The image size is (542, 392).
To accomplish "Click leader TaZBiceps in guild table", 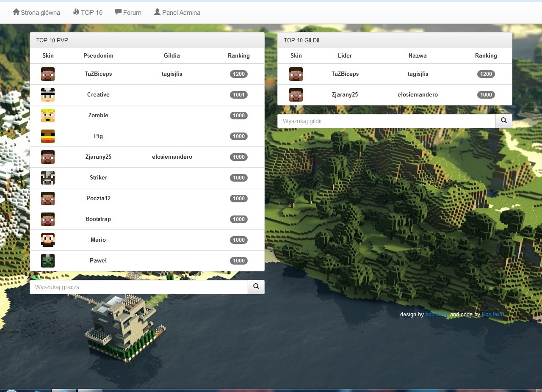I will pyautogui.click(x=345, y=74).
